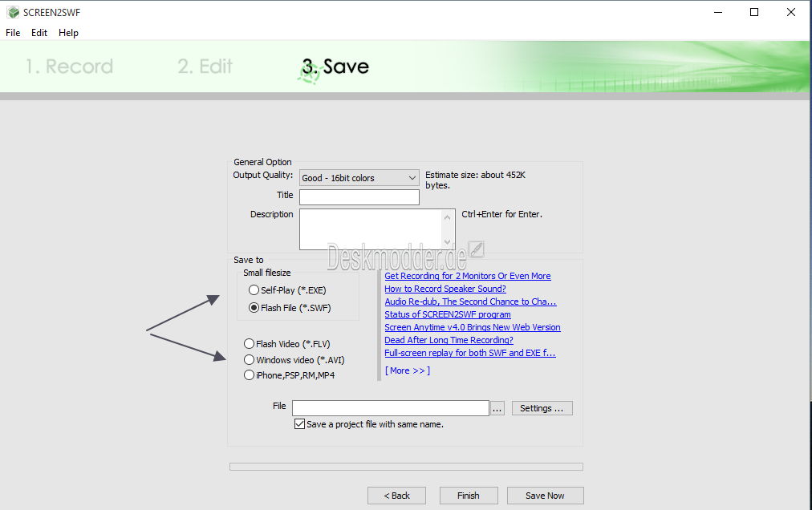Open the Help menu
This screenshot has width=812, height=510.
(x=68, y=33)
